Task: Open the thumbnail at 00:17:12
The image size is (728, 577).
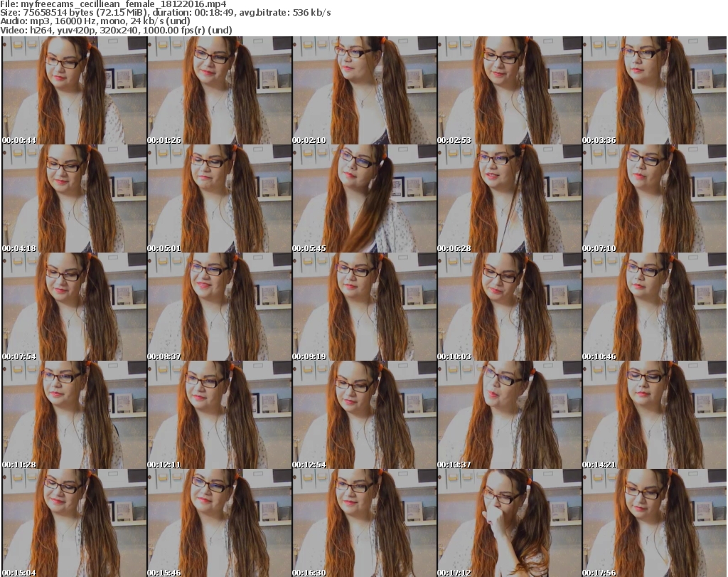Action: point(509,523)
